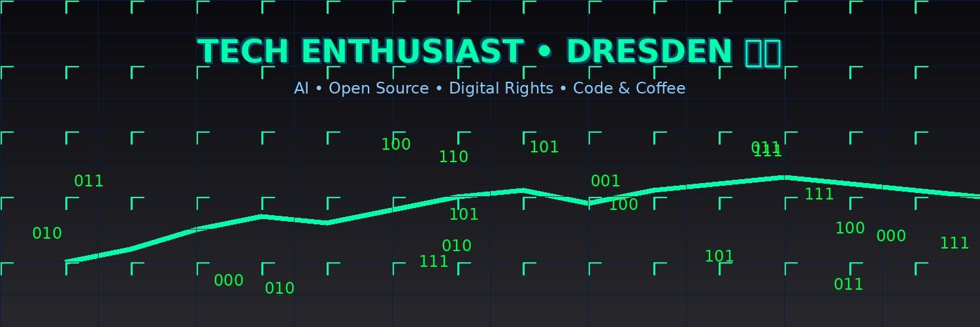980x327 pixels.
Task: Click the "TECH ENTHUSIAST" heading text
Action: click(360, 52)
